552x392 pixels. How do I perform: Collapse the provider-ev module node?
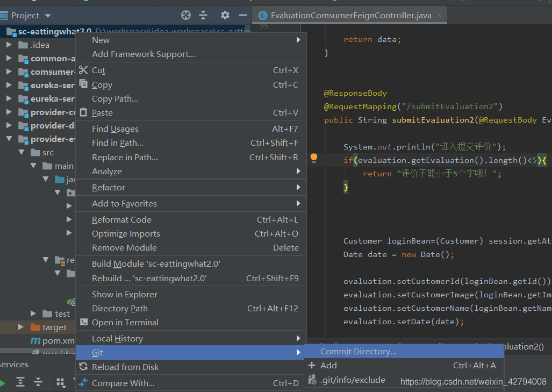[x=9, y=139]
